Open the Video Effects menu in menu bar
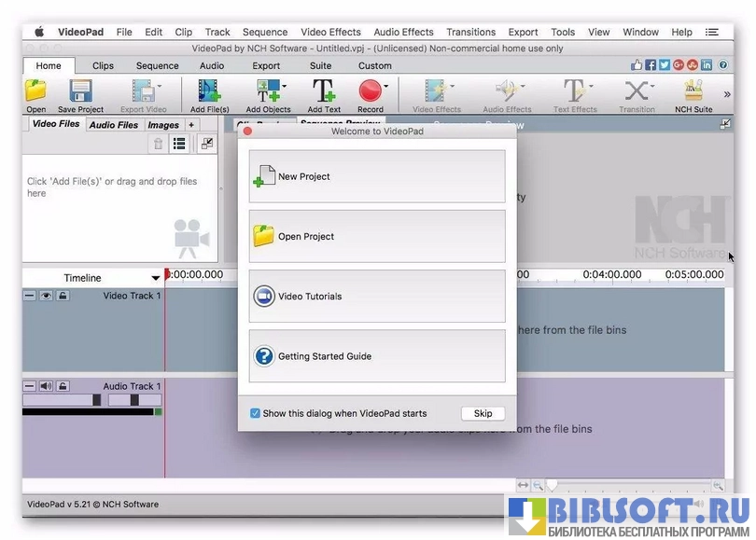 pyautogui.click(x=330, y=32)
